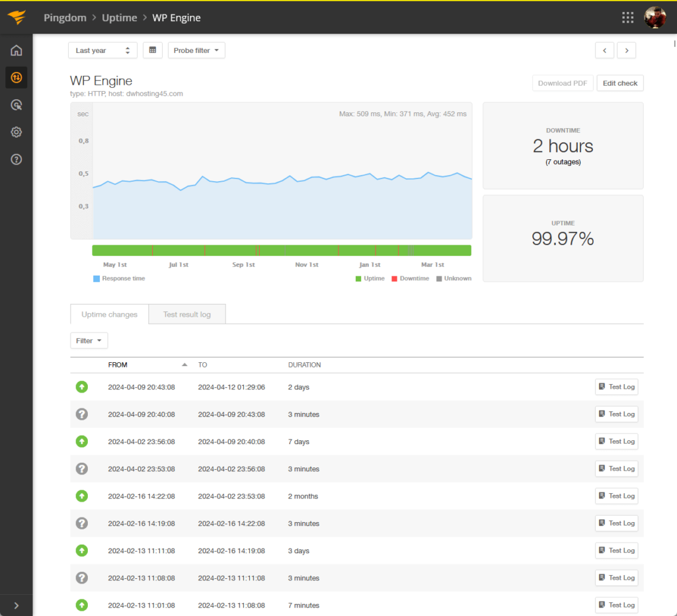Sort by FROM column header
677x616 pixels.
(118, 365)
